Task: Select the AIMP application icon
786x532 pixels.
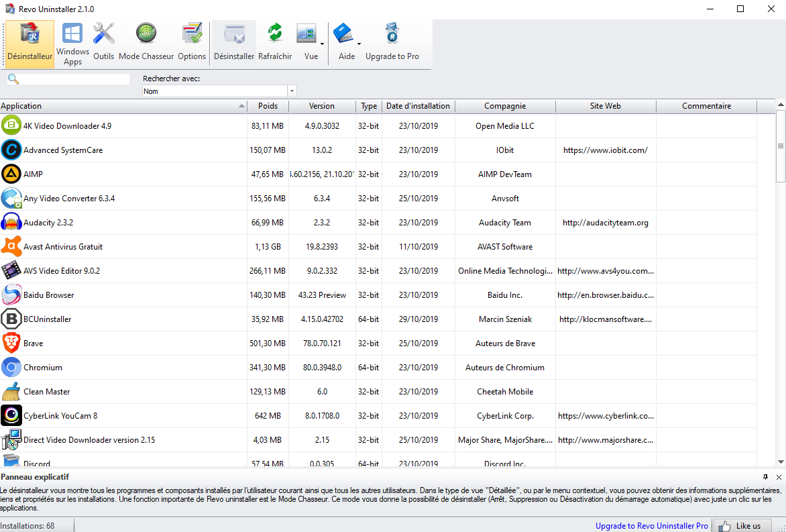Action: 11,174
